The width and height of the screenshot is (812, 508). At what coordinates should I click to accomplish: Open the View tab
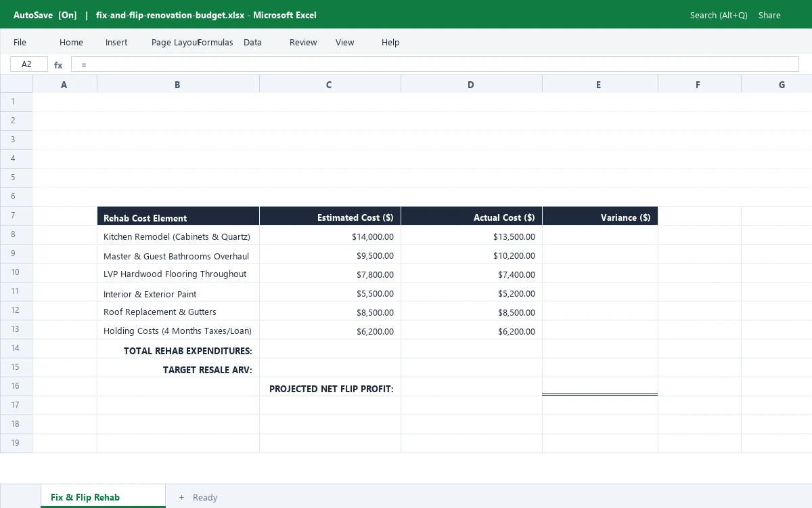click(x=344, y=42)
